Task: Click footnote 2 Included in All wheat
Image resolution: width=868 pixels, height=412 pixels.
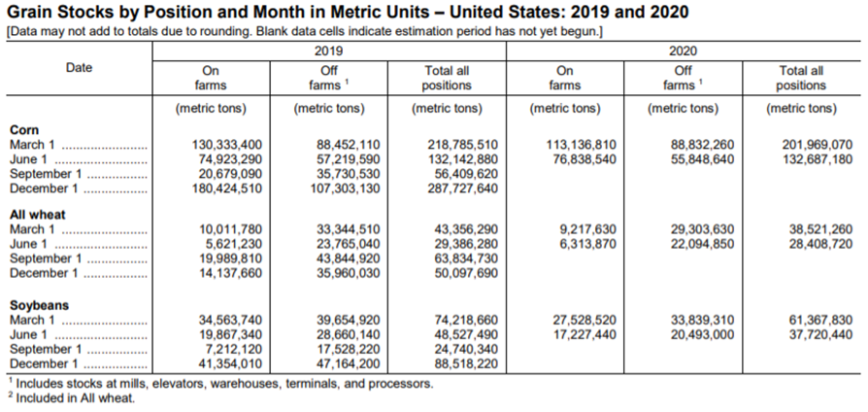Action: pos(72,397)
